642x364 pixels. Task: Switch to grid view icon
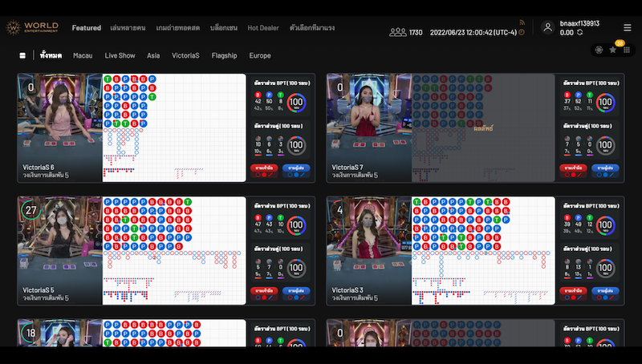point(627,50)
